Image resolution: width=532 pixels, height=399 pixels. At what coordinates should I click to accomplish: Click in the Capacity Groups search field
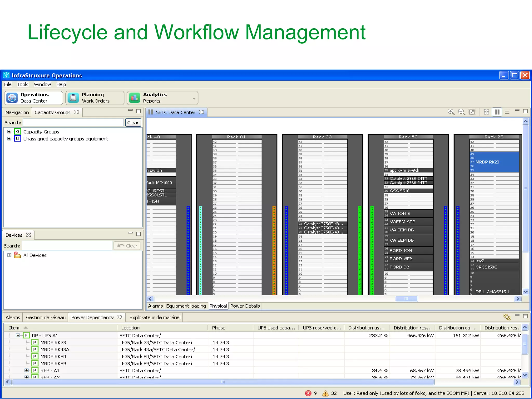(x=73, y=123)
